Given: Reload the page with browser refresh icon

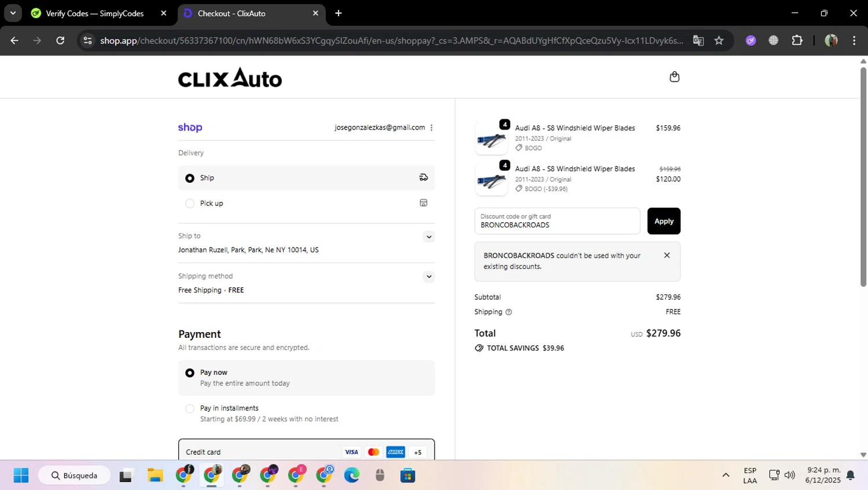Looking at the screenshot, I should tap(60, 40).
